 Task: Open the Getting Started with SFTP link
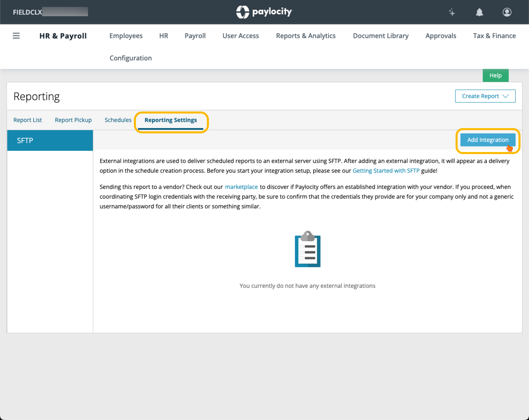(386, 171)
